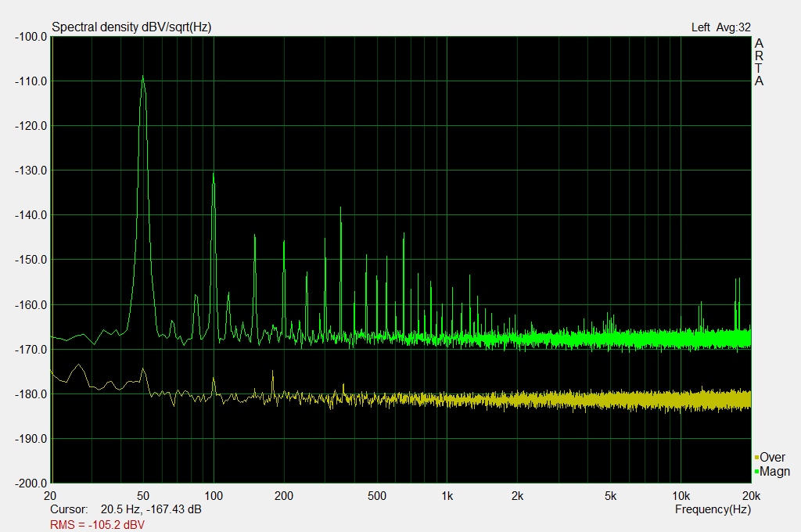Click the red RMS = -105.2 dBV value
The width and height of the screenshot is (801, 532).
click(x=97, y=525)
